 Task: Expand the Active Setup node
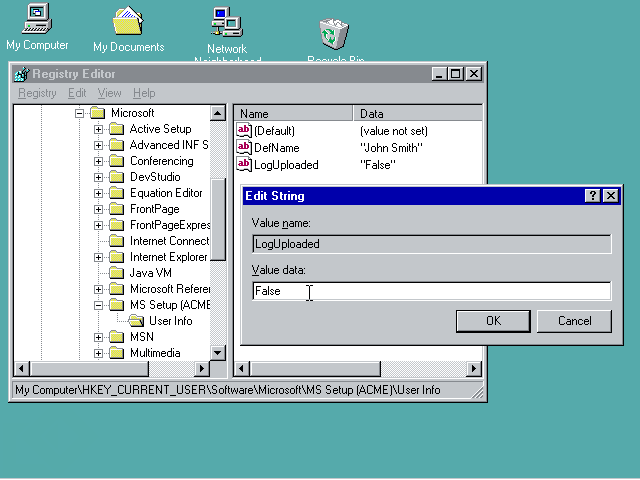[98, 129]
